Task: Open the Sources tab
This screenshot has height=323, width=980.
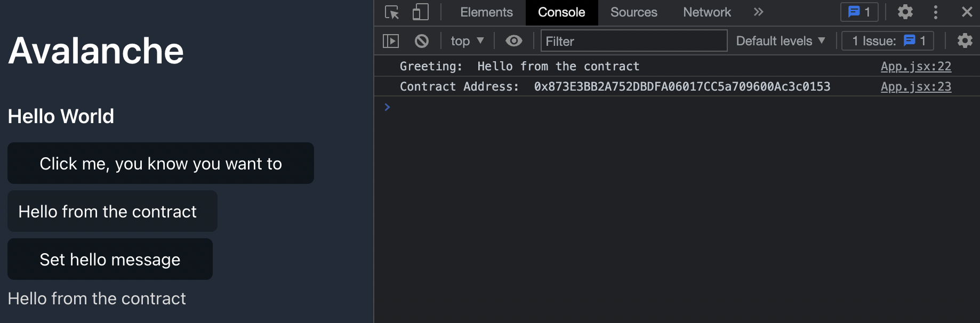Action: coord(633,12)
